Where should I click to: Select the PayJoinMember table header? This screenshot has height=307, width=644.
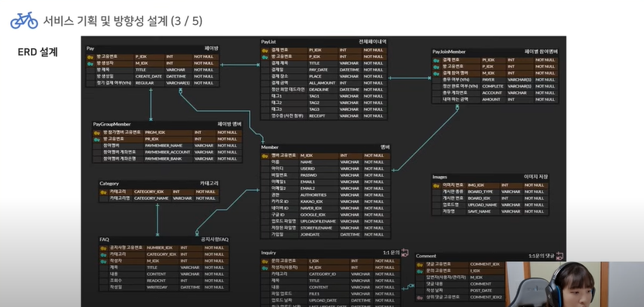tap(495, 52)
